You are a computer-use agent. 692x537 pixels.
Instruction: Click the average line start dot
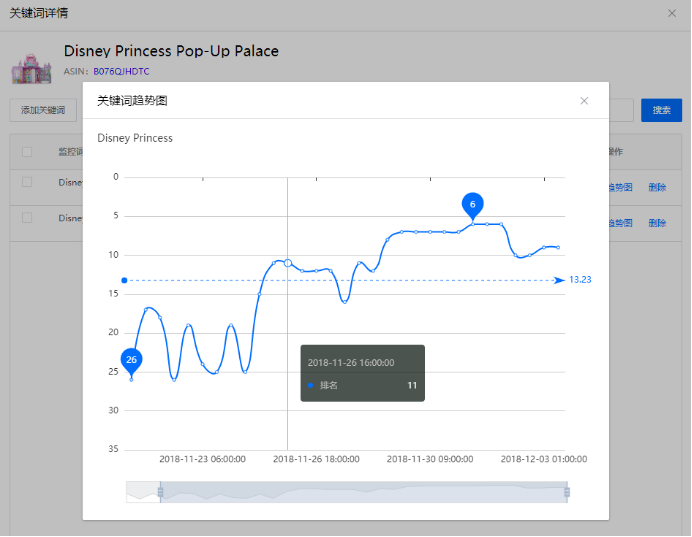click(x=124, y=280)
